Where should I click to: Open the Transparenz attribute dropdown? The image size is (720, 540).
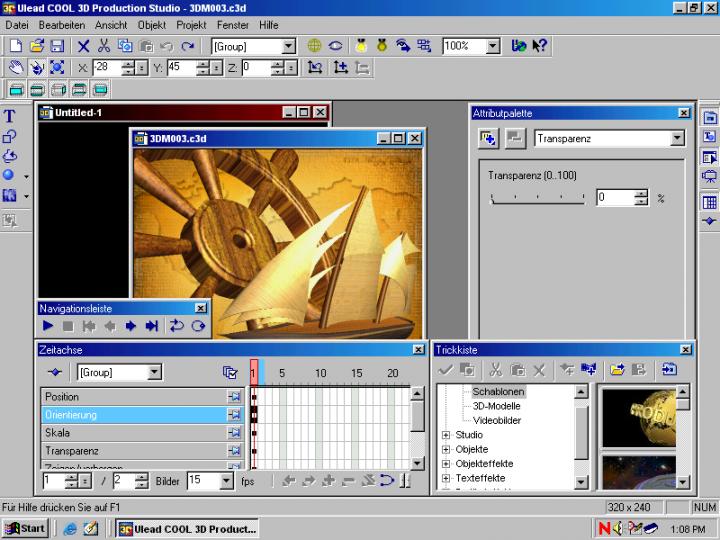point(677,139)
